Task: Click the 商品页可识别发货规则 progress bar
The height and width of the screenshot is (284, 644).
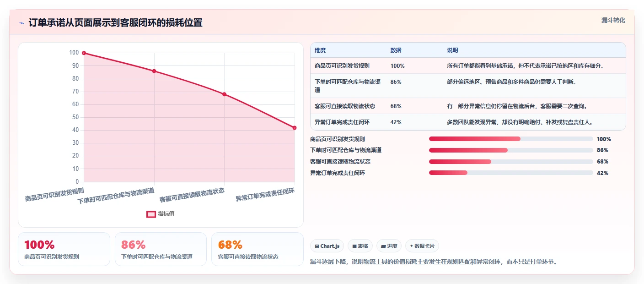Action: point(511,139)
